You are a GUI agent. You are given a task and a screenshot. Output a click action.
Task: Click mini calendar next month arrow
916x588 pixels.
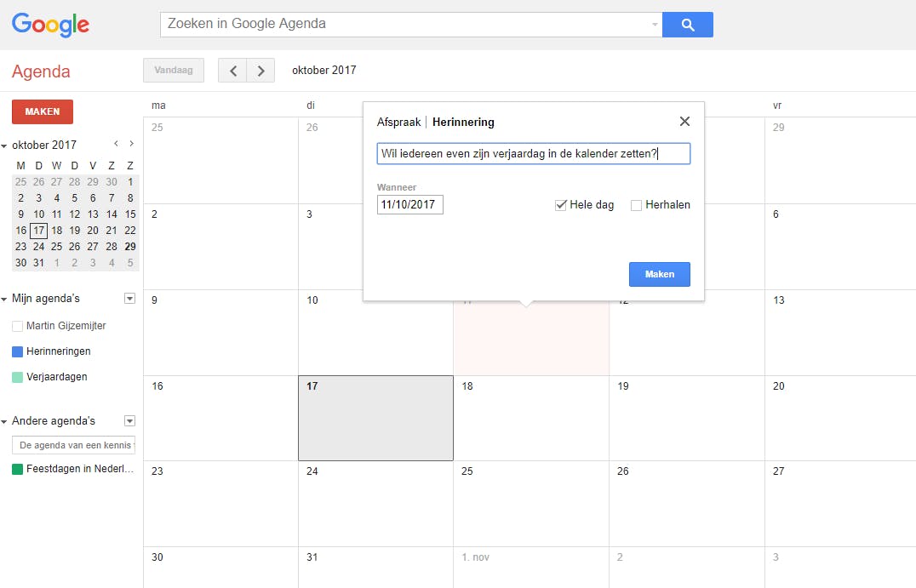pyautogui.click(x=131, y=144)
